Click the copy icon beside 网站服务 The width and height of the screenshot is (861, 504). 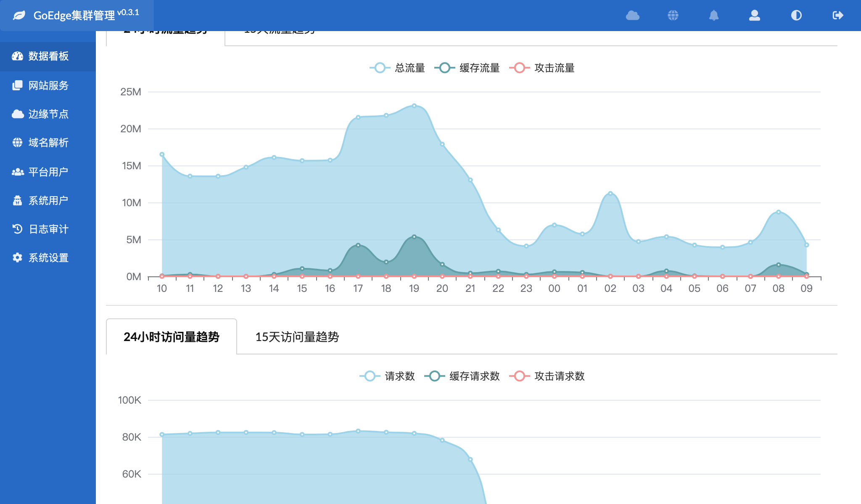pyautogui.click(x=17, y=85)
